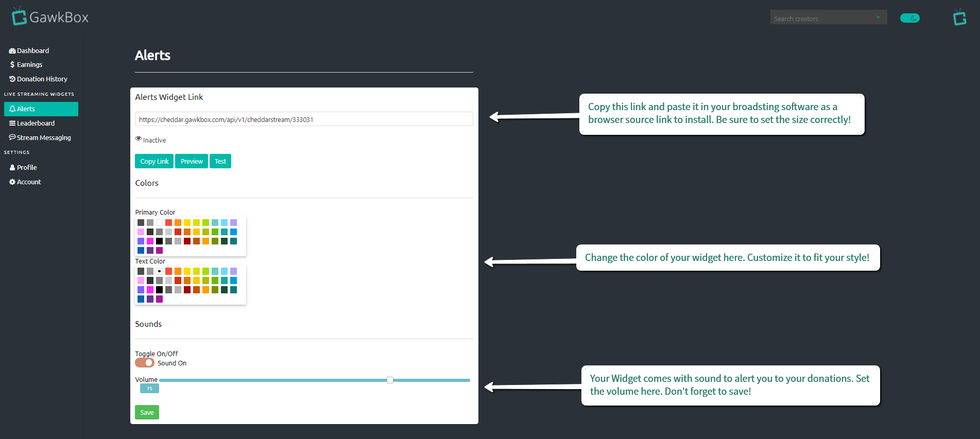Click the Volume slider handle
This screenshot has height=439, width=980.
[x=390, y=380]
